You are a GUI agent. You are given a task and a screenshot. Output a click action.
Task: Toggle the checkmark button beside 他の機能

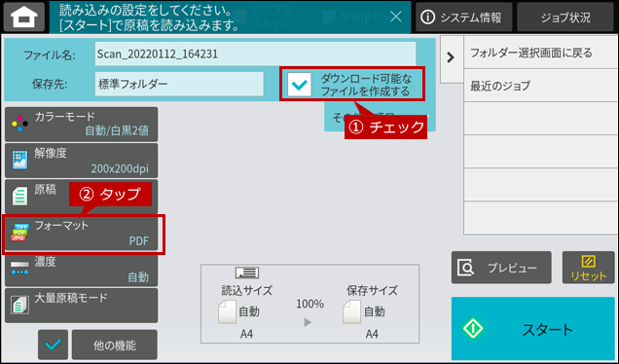tap(53, 345)
